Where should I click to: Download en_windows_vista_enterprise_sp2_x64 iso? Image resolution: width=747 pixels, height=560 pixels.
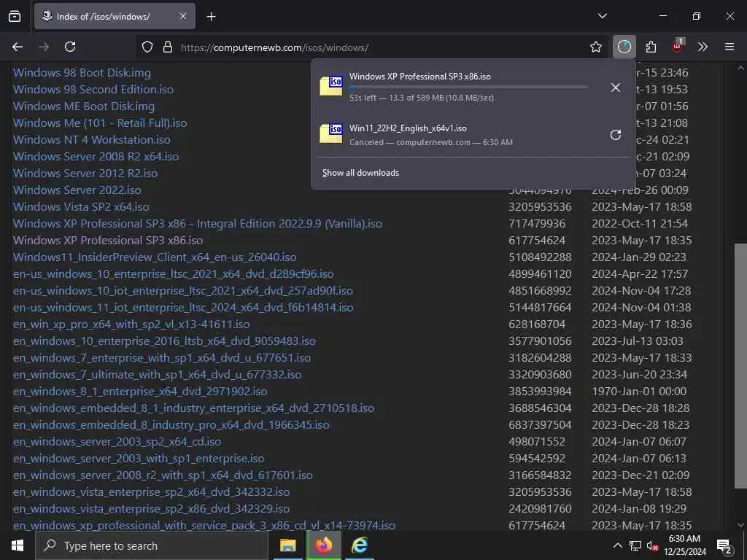[x=151, y=492]
